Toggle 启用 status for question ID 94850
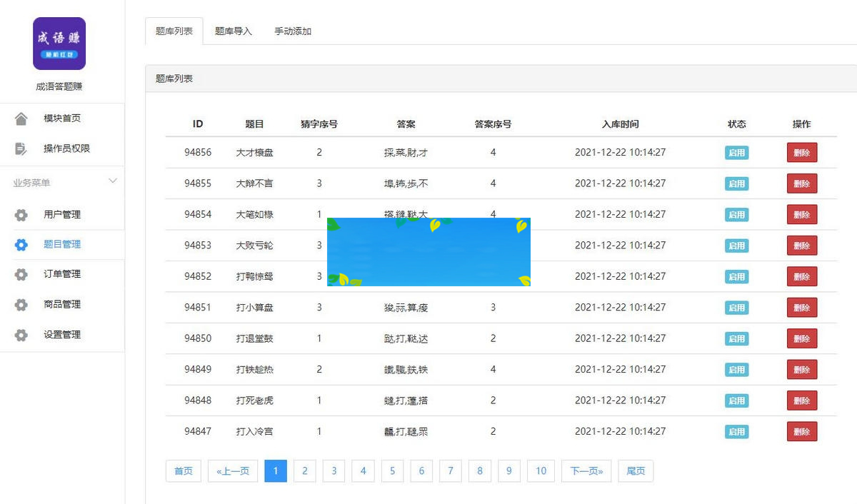Image resolution: width=857 pixels, height=504 pixels. pos(736,338)
